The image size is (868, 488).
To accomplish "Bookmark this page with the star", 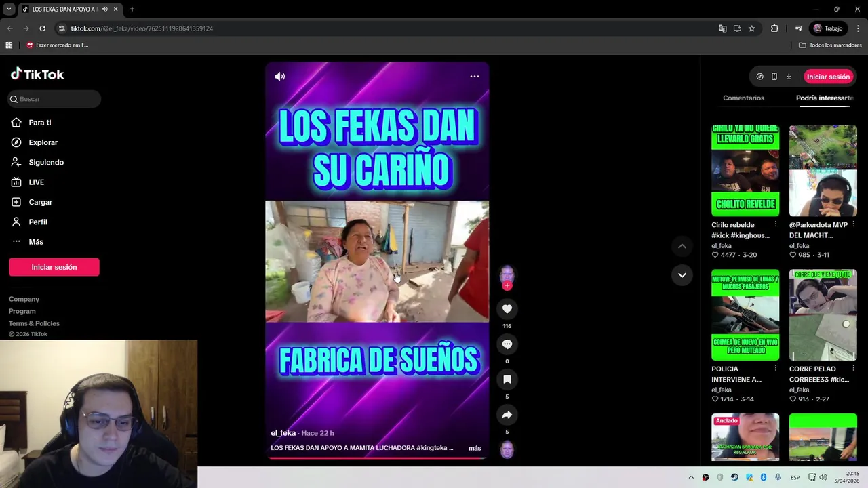I will point(751,28).
